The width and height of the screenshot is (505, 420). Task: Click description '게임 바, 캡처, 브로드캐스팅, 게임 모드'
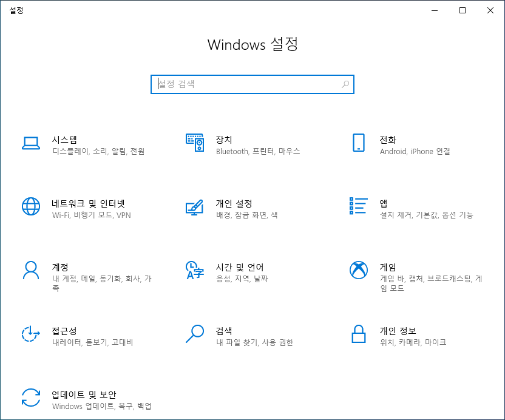pos(431,283)
